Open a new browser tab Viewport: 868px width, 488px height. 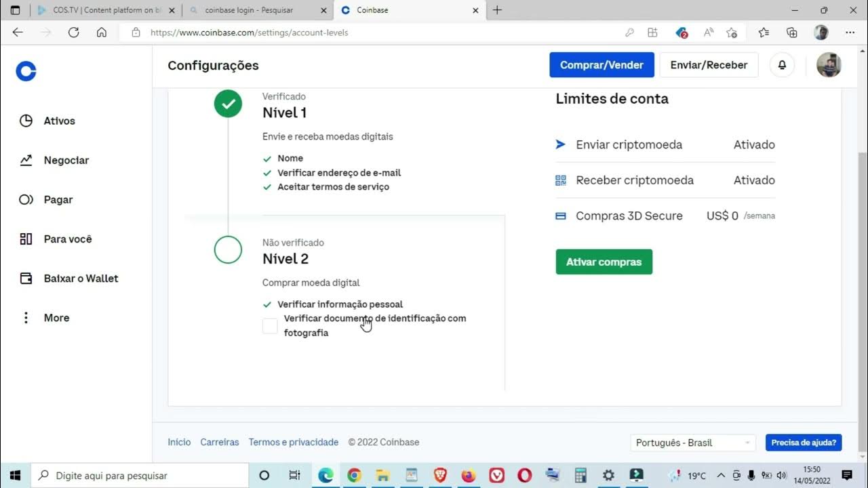tap(497, 10)
